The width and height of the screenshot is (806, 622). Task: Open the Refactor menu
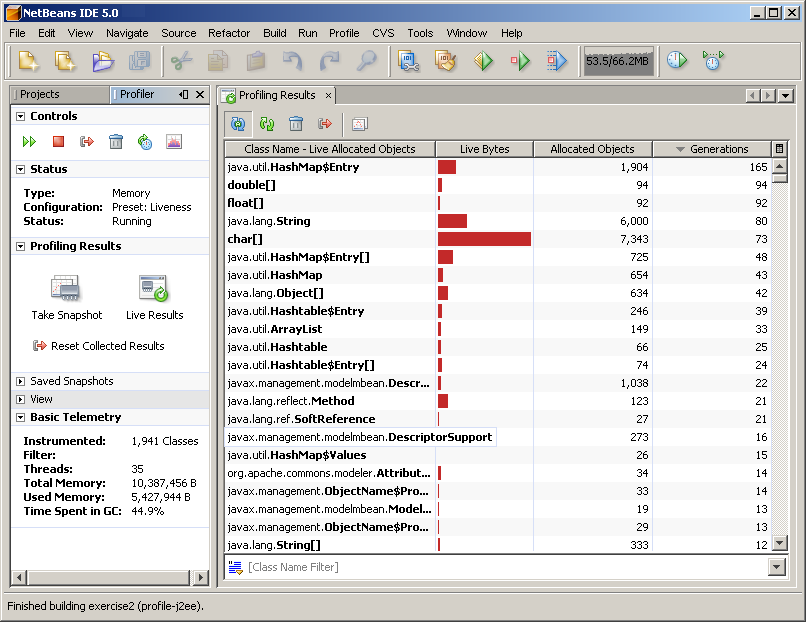pyautogui.click(x=229, y=33)
